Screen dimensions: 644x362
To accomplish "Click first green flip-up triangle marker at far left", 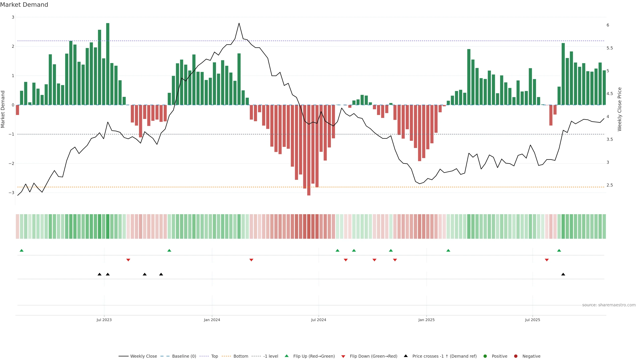I will point(21,250).
